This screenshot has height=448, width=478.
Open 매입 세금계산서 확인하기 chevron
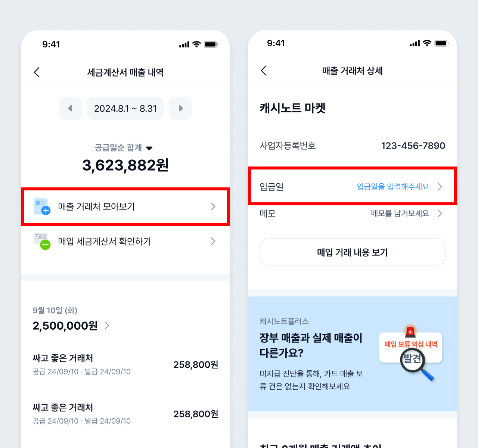(213, 241)
